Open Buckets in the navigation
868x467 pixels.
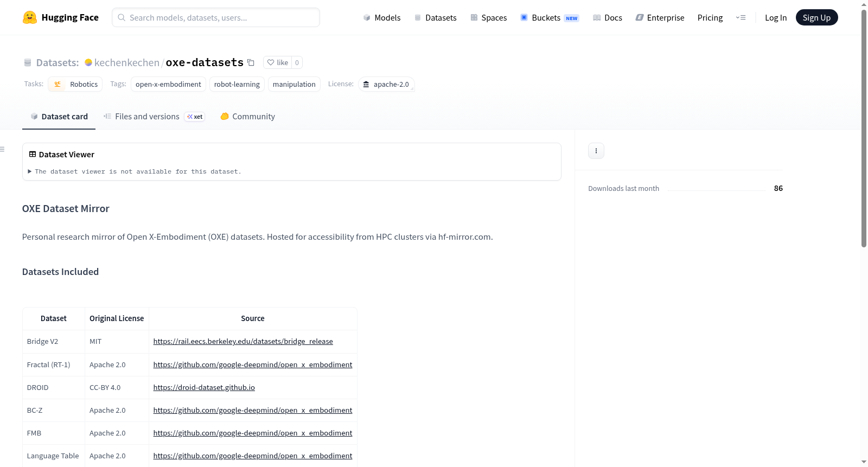(x=550, y=17)
